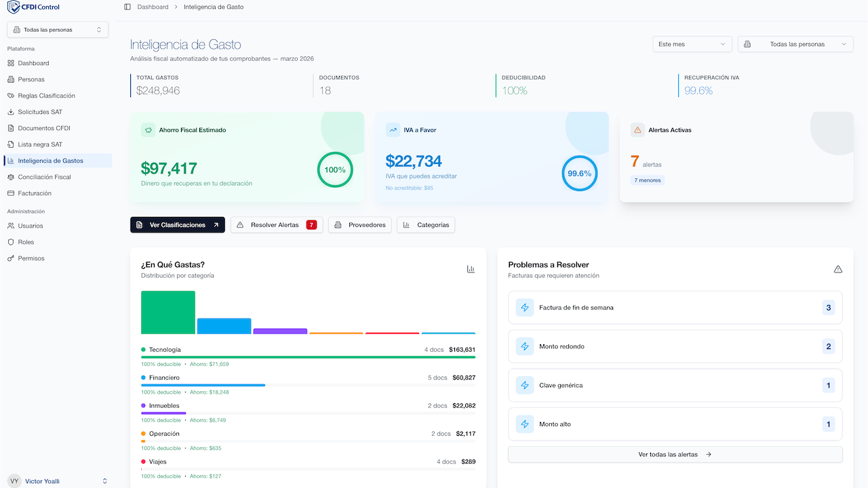The height and width of the screenshot is (488, 868).
Task: Click the lightning icon next to Monto redondo
Action: click(x=524, y=346)
